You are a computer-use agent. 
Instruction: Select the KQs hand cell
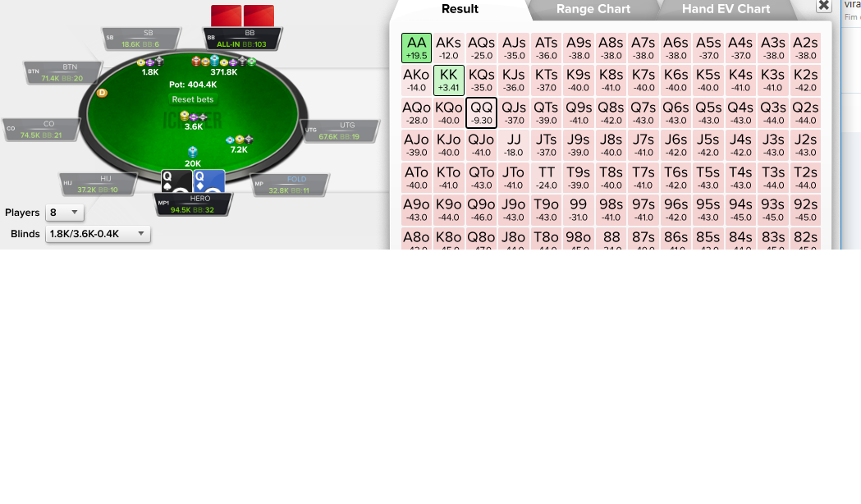point(481,80)
